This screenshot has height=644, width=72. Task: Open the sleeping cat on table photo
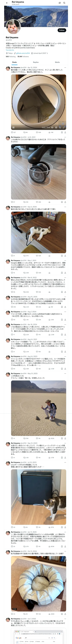[x=39, y=232]
